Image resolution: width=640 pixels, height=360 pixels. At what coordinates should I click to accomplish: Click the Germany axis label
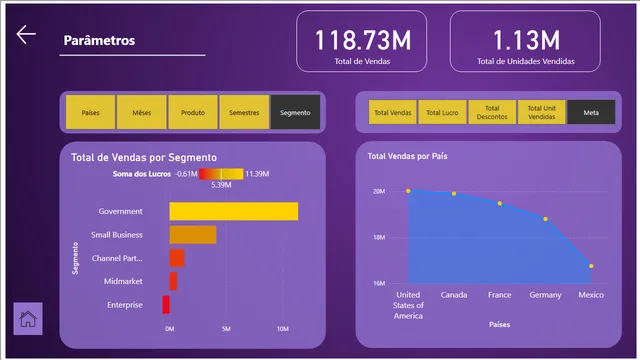point(545,295)
